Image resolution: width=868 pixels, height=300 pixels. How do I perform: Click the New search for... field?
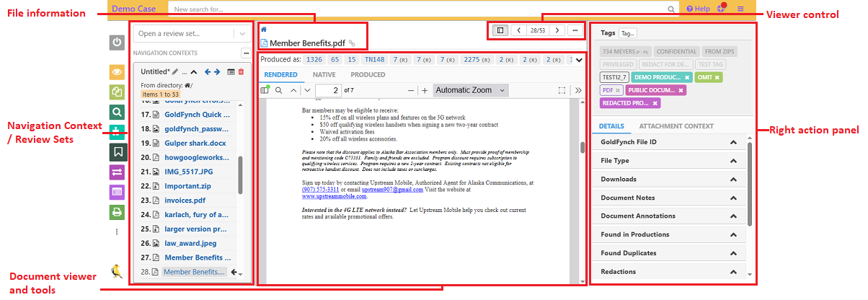[x=425, y=9]
